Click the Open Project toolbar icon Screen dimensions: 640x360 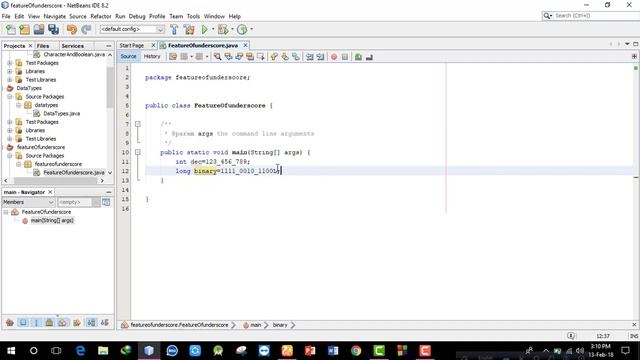(x=39, y=29)
